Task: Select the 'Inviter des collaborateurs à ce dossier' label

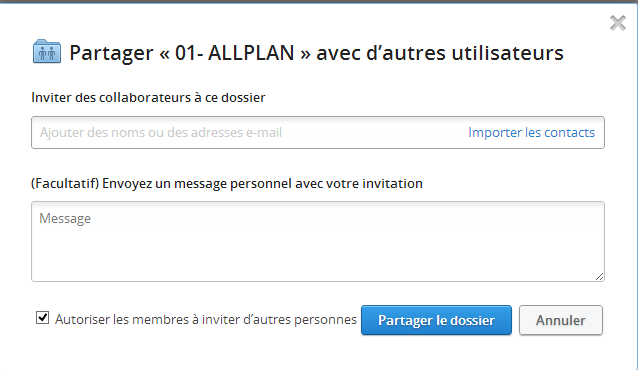Action: click(x=148, y=98)
